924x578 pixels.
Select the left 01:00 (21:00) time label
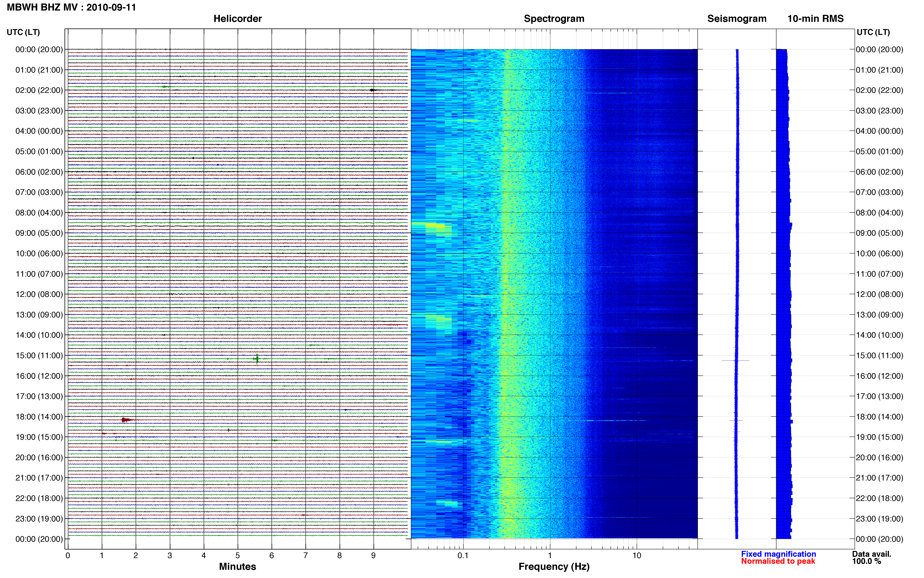click(39, 70)
